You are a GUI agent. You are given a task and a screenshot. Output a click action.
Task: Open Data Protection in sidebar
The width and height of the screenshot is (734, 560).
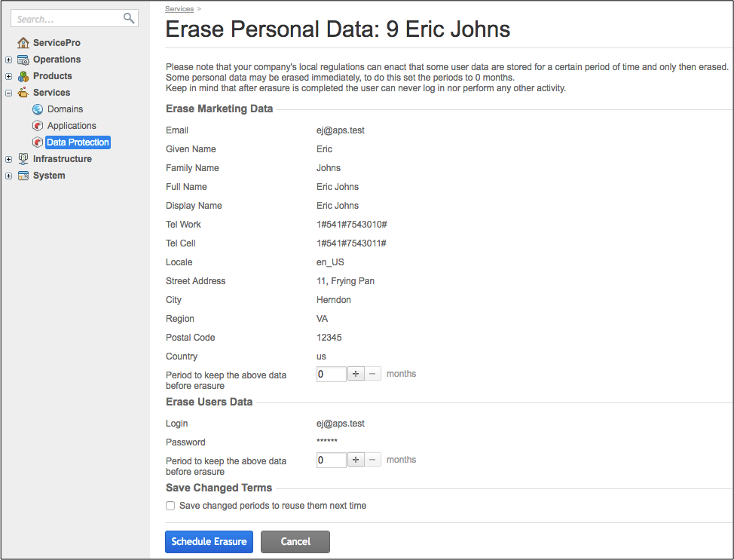coord(78,142)
